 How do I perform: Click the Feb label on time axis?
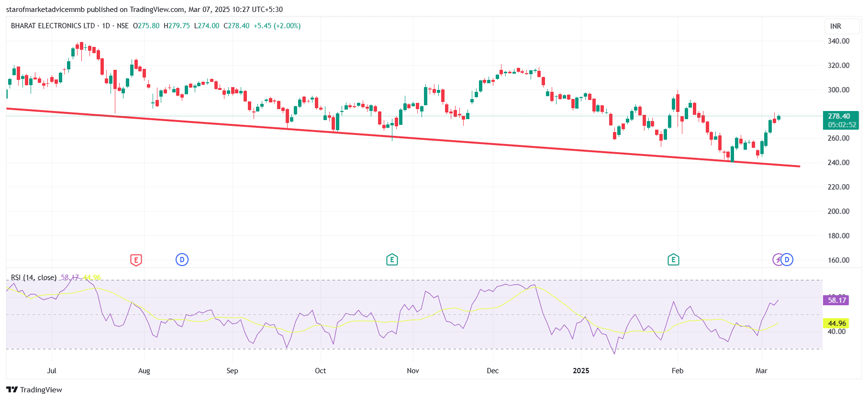(x=678, y=371)
